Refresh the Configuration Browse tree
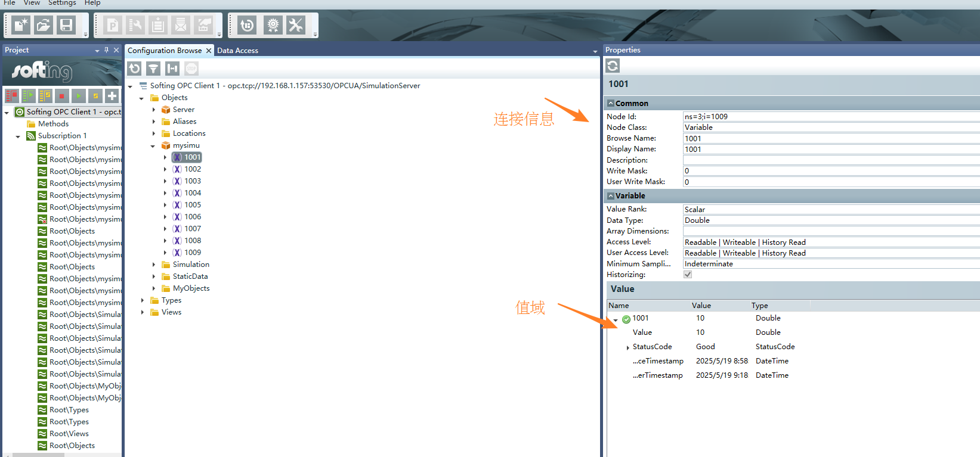The height and width of the screenshot is (457, 980). pos(135,69)
